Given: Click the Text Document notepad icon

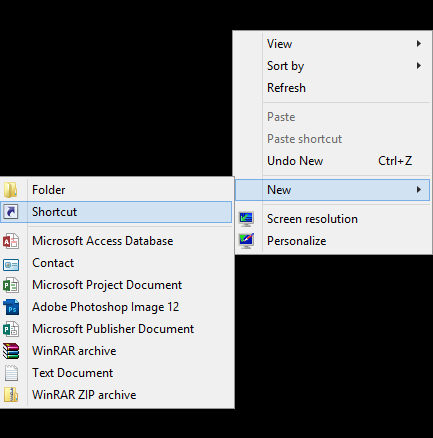Looking at the screenshot, I should [x=11, y=373].
